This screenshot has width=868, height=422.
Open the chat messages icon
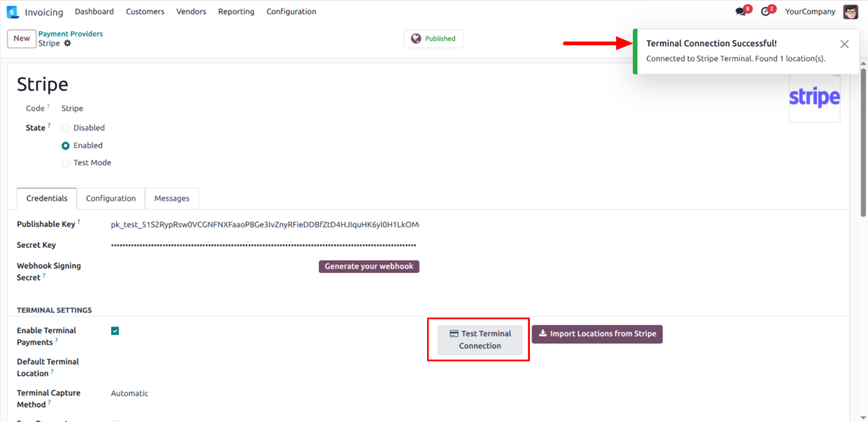click(x=741, y=12)
